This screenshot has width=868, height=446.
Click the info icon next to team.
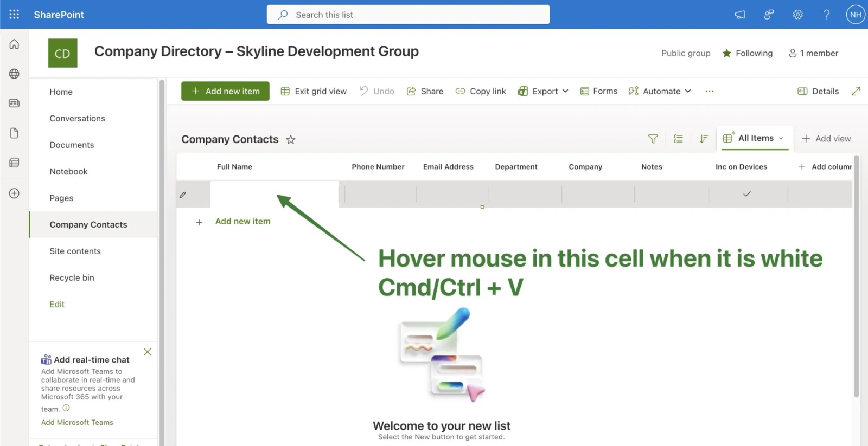tap(66, 408)
